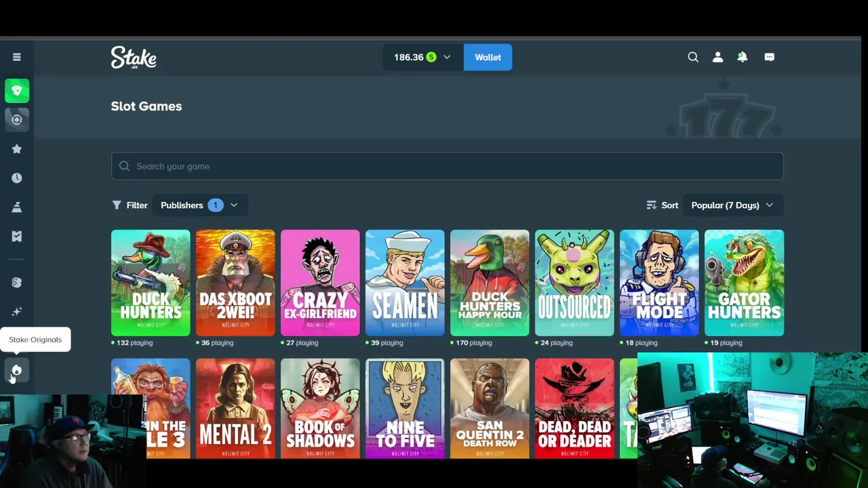Image resolution: width=868 pixels, height=488 pixels.
Task: Open the Outsourced slot game
Action: (x=574, y=283)
